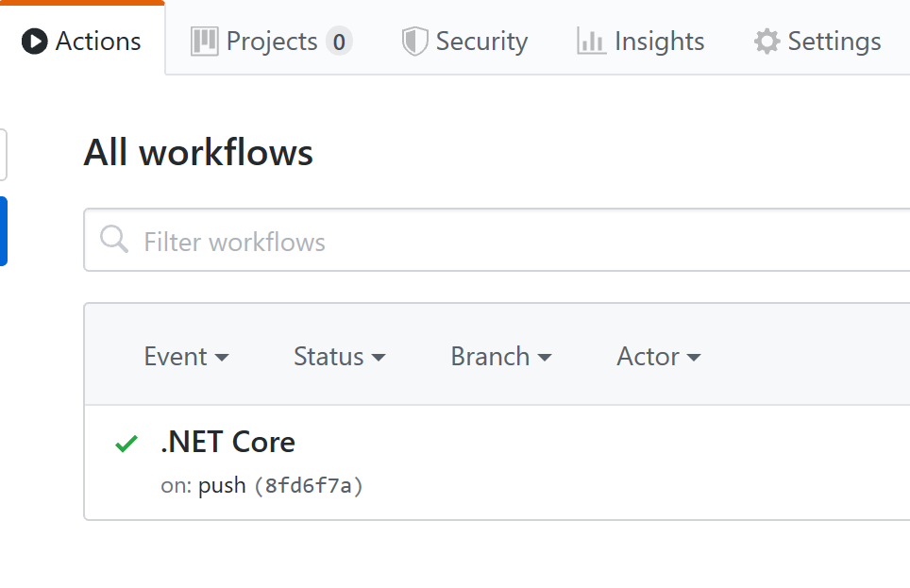Expand the Actor filter dropdown
The height and width of the screenshot is (588, 910).
[658, 357]
